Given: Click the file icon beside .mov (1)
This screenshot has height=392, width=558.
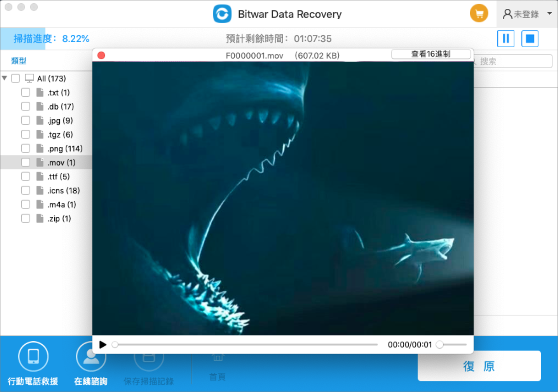Looking at the screenshot, I should pos(40,162).
